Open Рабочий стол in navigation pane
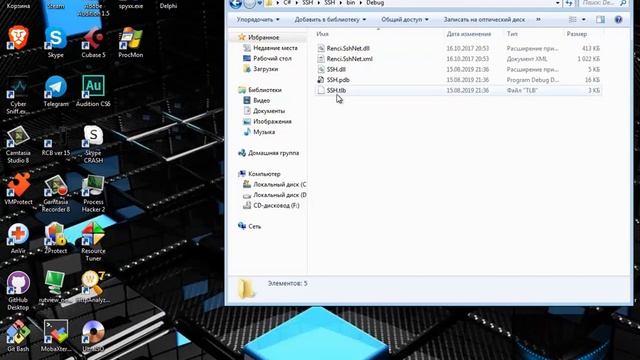The image size is (640, 360). coord(272,59)
